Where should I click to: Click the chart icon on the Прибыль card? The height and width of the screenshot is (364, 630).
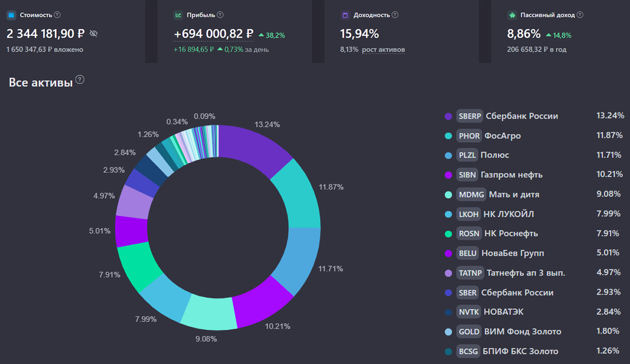tap(177, 15)
